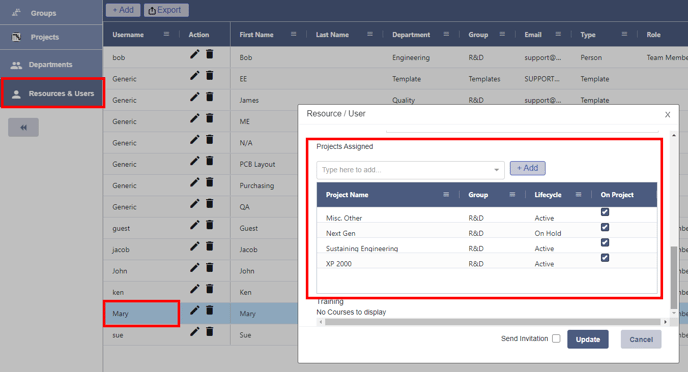This screenshot has height=372, width=688.
Task: Uncheck On Project for Next Gen
Action: pos(605,227)
